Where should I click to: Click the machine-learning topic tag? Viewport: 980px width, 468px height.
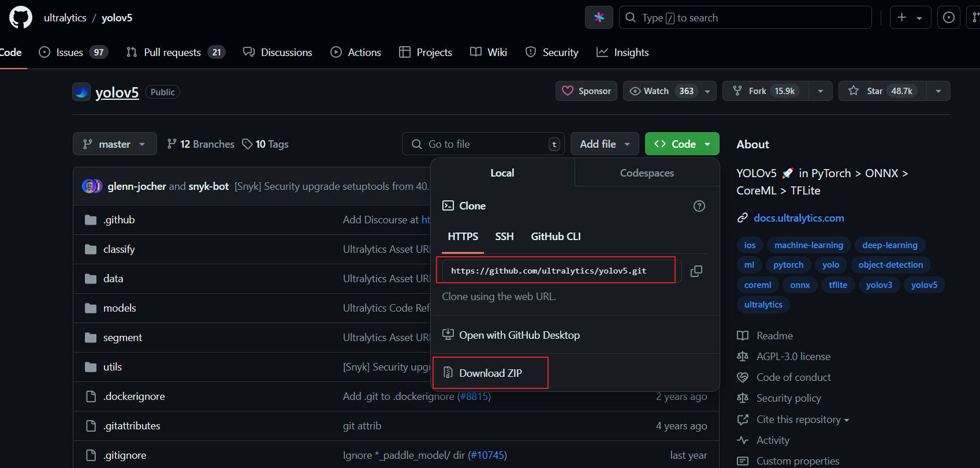tap(808, 245)
